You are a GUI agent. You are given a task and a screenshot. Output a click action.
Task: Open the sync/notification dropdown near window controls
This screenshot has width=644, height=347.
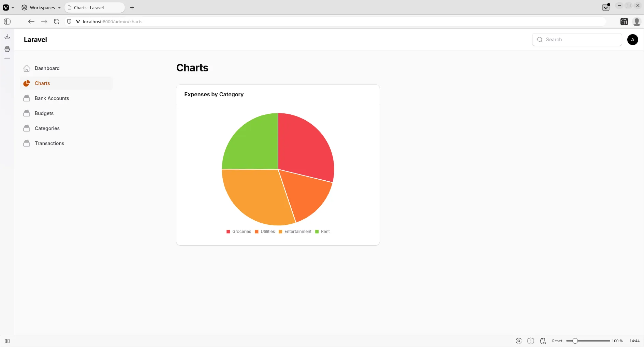[x=606, y=7]
